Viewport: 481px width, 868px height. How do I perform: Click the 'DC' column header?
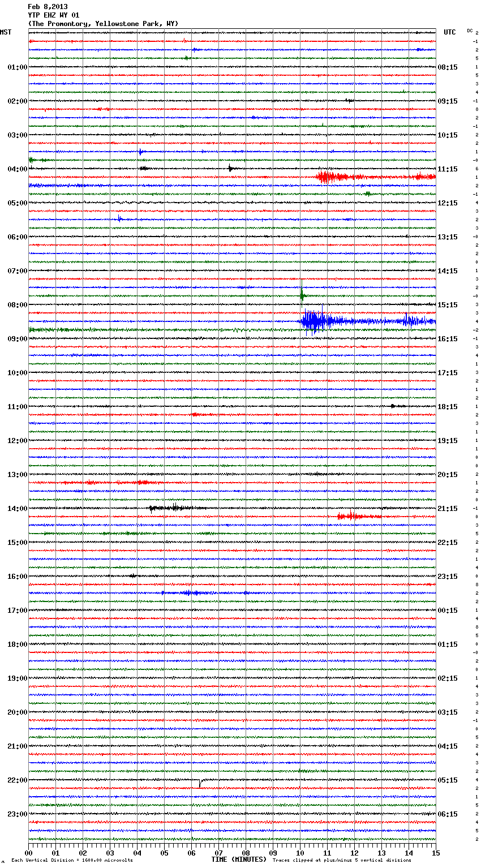pyautogui.click(x=470, y=31)
